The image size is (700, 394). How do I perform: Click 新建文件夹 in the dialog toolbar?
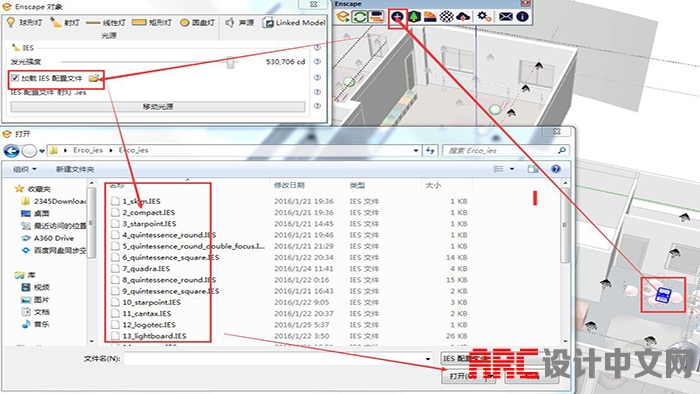(75, 169)
